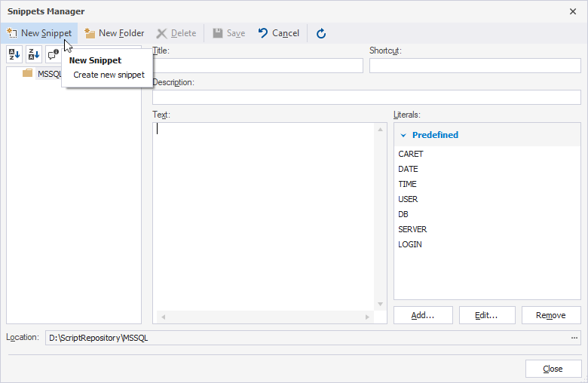
Task: Create a New Folder from the toolbar
Action: pyautogui.click(x=115, y=33)
